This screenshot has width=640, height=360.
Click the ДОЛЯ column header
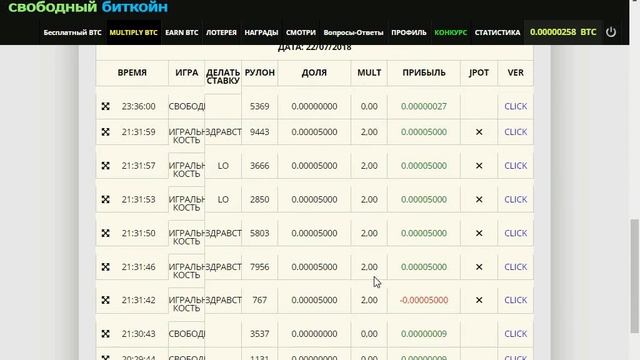pyautogui.click(x=314, y=73)
